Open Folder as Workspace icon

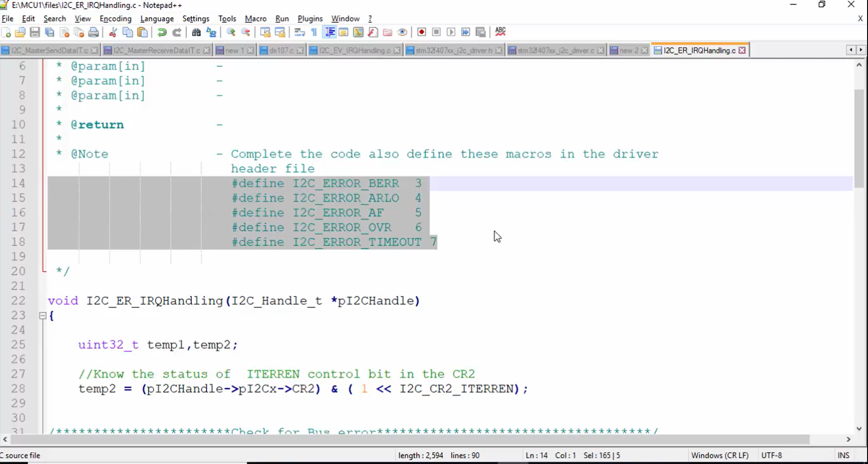(x=388, y=32)
